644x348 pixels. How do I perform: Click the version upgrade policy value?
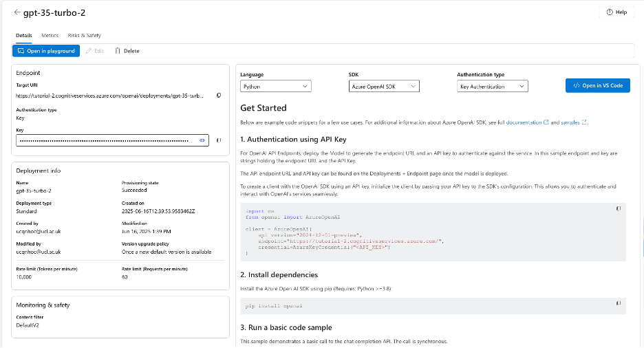[167, 252]
